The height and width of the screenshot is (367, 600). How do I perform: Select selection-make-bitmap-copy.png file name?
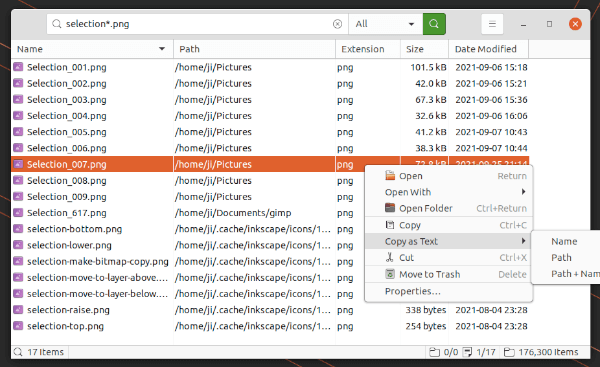98,261
